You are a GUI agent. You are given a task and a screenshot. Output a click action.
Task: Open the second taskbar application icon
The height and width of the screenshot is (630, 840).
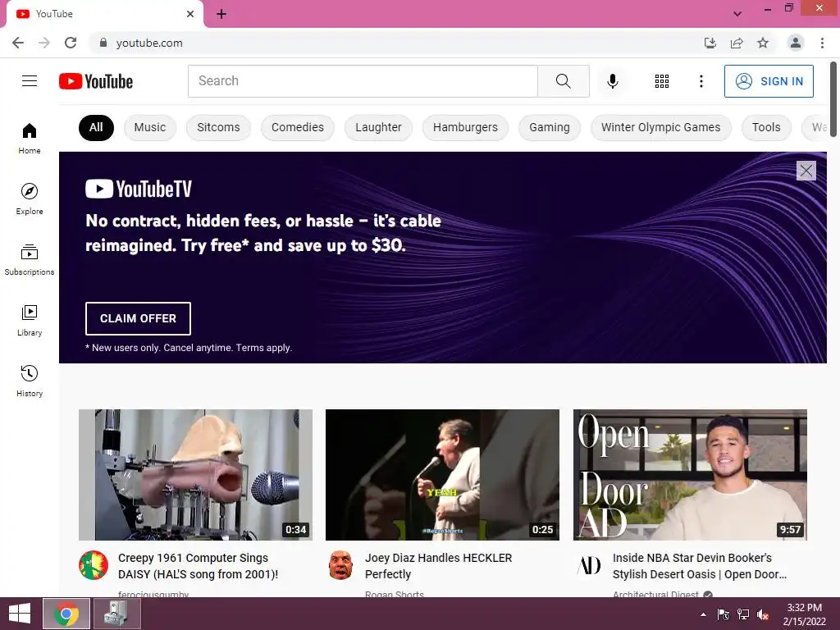pyautogui.click(x=116, y=614)
